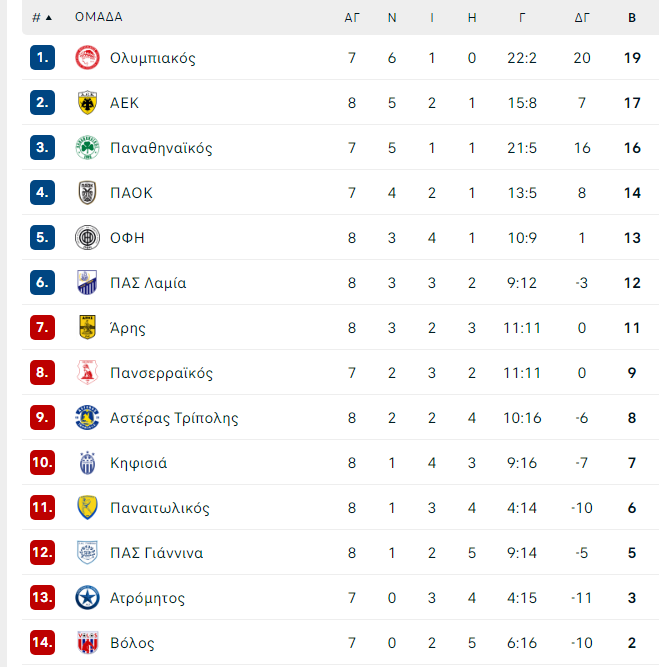Sort by the ΔΓ goal difference header
The width and height of the screenshot is (659, 667).
coord(582,17)
